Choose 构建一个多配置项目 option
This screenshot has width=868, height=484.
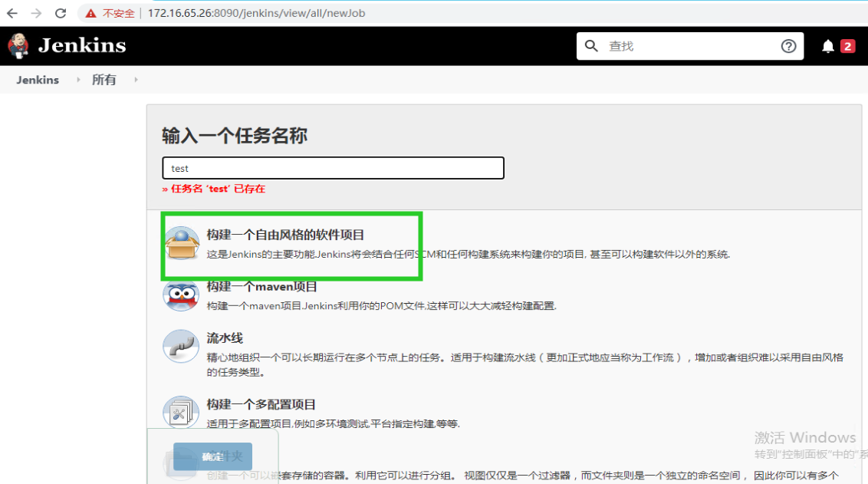point(261,404)
